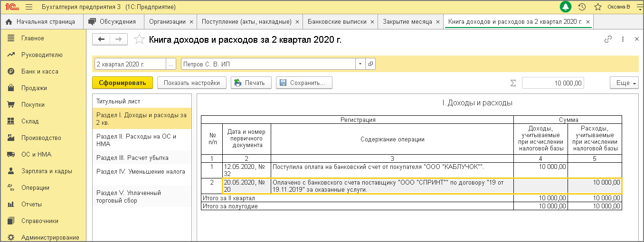
Task: Open the vertical three-dot form menu
Action: point(623,39)
